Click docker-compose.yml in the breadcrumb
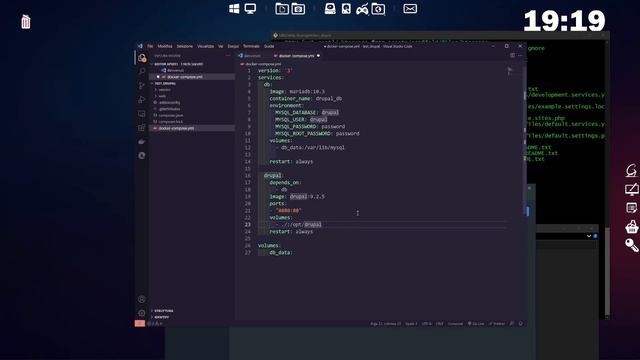640x360 pixels. (263, 64)
